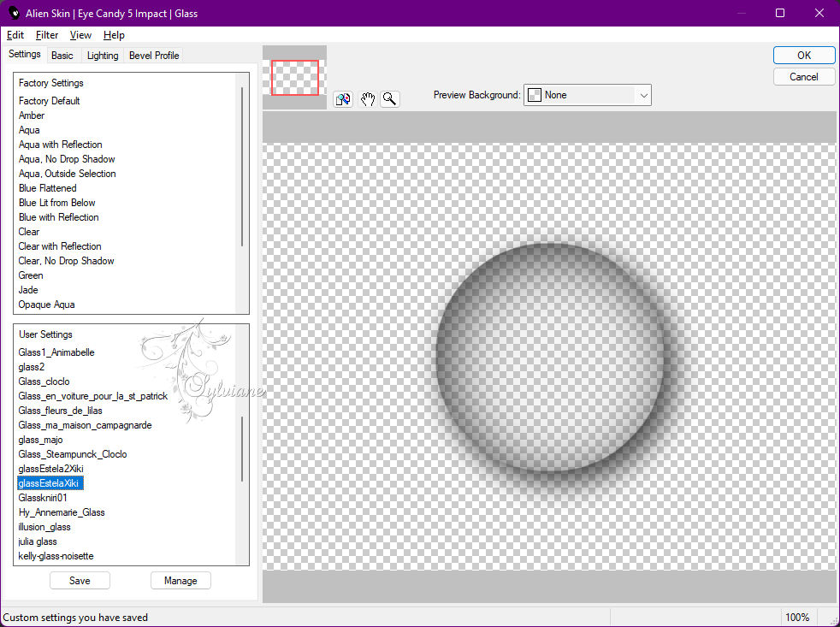Viewport: 840px width, 627px height.
Task: Select julia glass user setting
Action: [38, 541]
